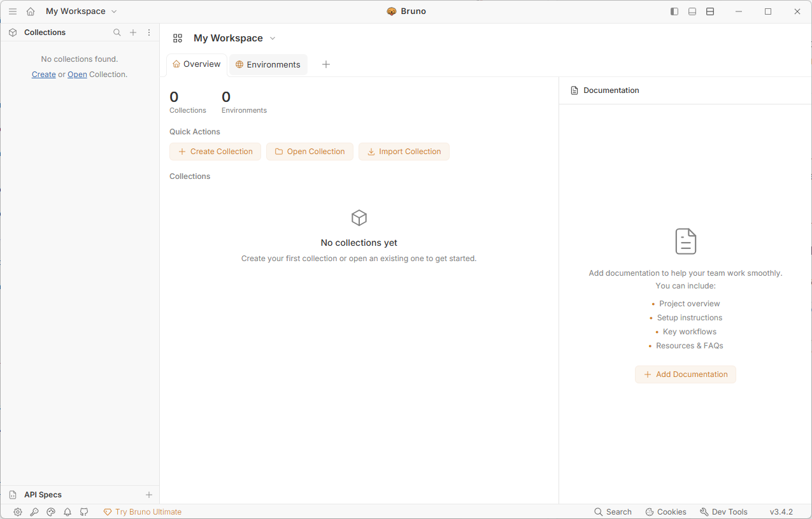Go to the home icon in title bar

coord(31,11)
